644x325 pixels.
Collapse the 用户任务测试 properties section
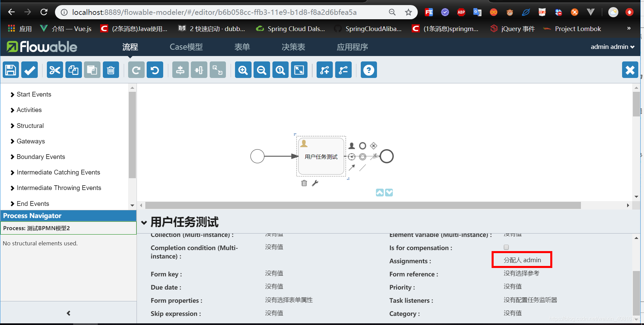(x=144, y=222)
